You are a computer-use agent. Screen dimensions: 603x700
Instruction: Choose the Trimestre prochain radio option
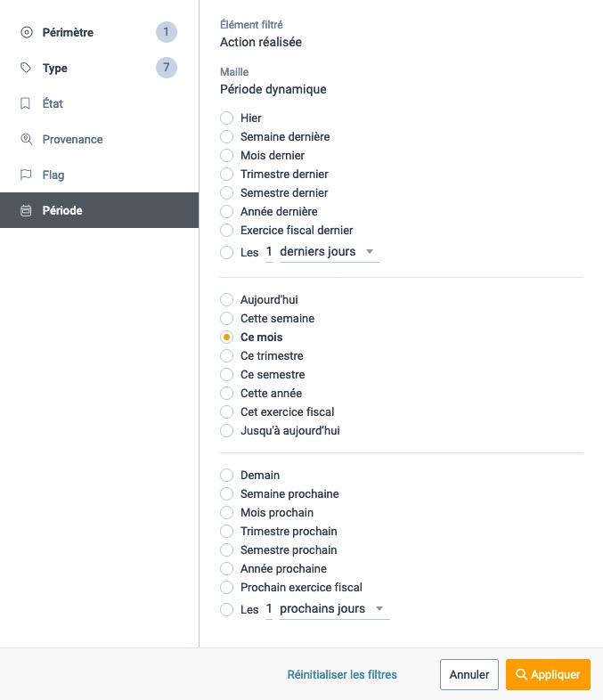(227, 532)
